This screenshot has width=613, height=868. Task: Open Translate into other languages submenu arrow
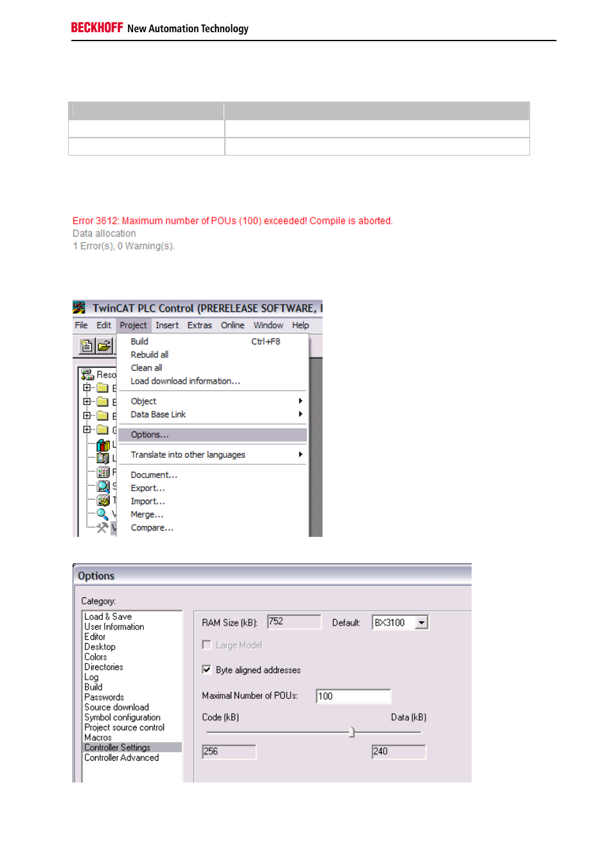click(300, 455)
